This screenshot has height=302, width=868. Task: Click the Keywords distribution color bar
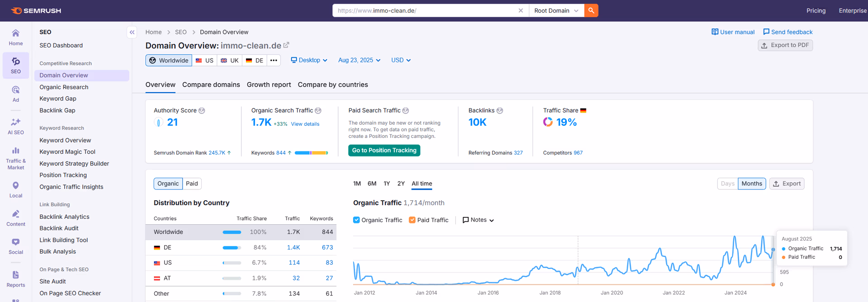[x=311, y=153]
